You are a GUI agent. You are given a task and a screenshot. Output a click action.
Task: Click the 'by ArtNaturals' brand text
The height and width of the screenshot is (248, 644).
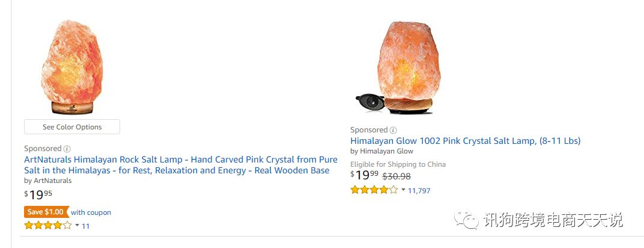(48, 181)
